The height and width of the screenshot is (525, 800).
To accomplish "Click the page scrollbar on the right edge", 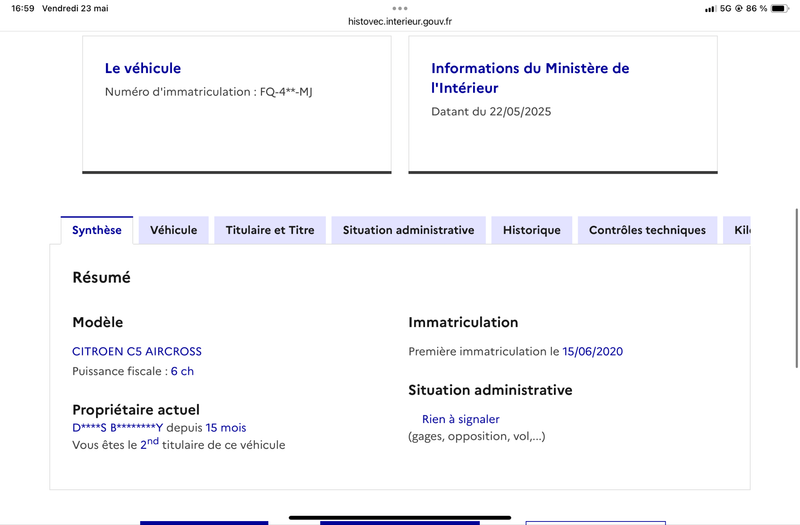I will pyautogui.click(x=796, y=288).
